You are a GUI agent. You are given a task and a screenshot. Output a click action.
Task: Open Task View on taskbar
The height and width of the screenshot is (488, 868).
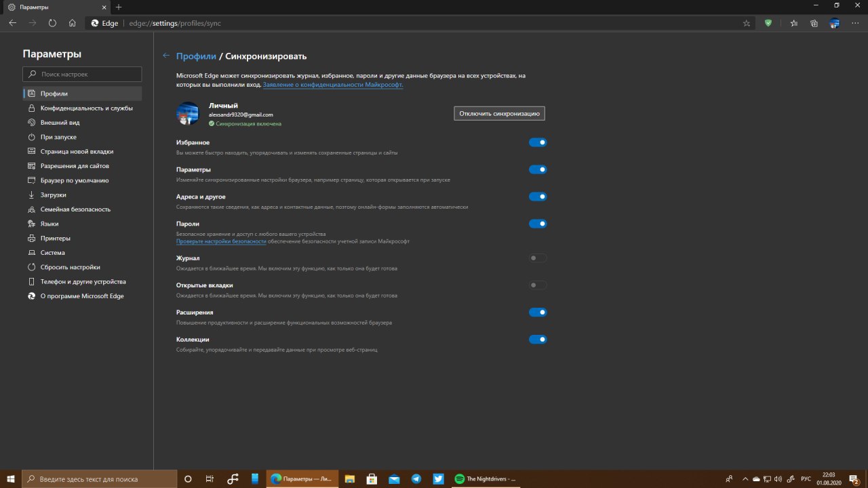(210, 479)
